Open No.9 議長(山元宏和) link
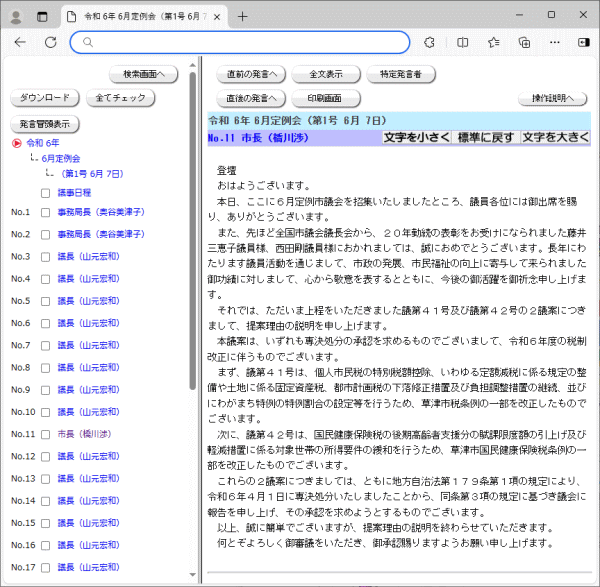 pos(88,390)
